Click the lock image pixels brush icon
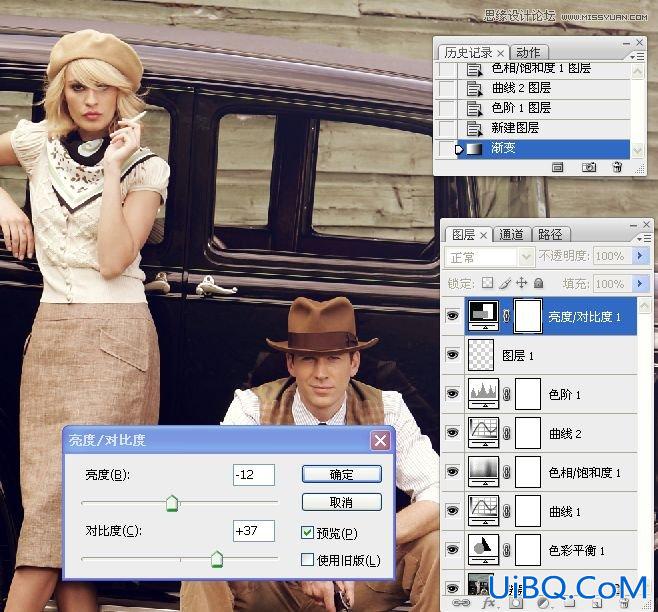This screenshot has height=612, width=658. (x=505, y=283)
